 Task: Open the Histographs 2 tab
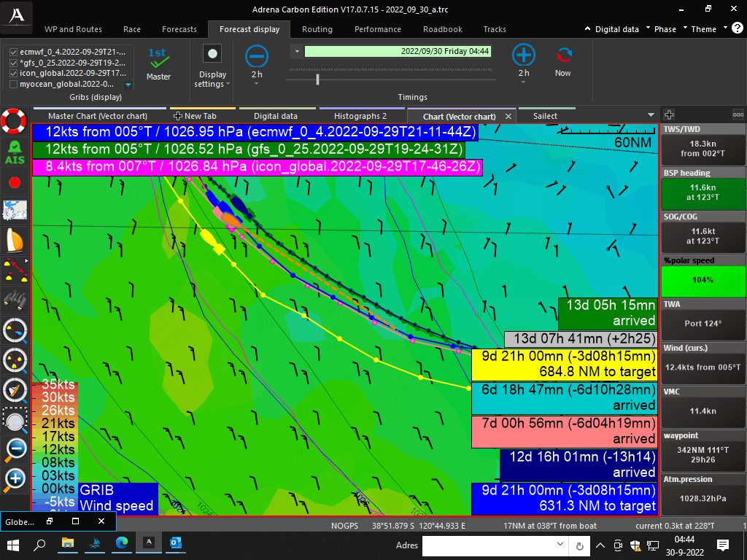[x=360, y=116]
